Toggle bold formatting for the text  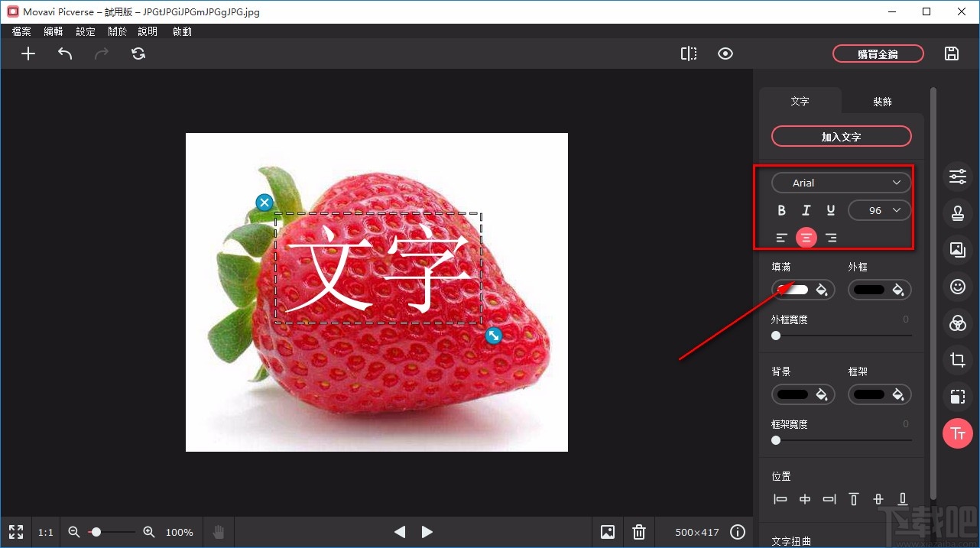[781, 209]
